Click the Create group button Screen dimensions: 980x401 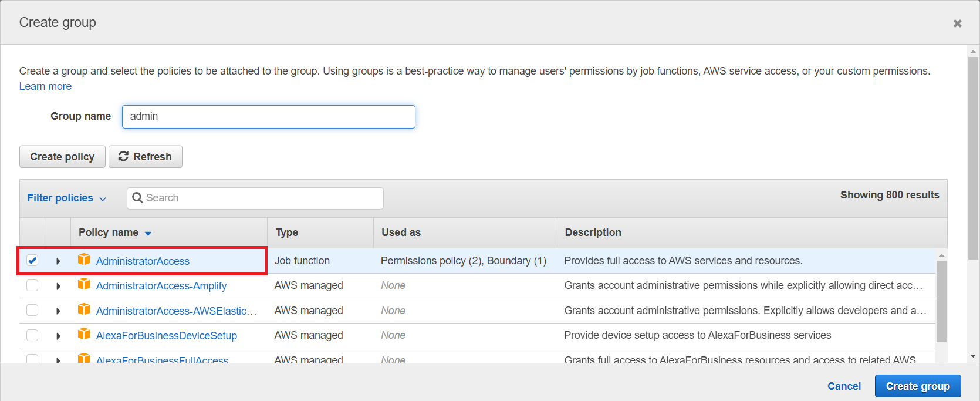918,386
